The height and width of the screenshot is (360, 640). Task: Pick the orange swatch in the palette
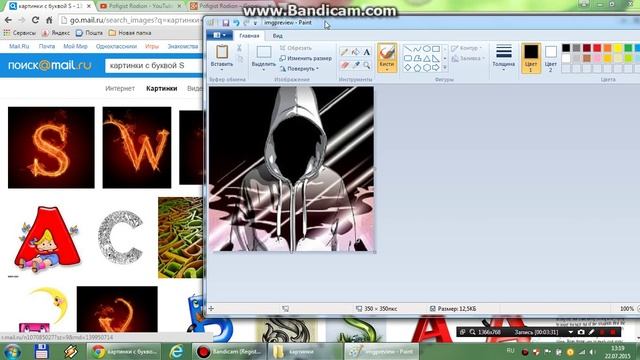click(607, 48)
